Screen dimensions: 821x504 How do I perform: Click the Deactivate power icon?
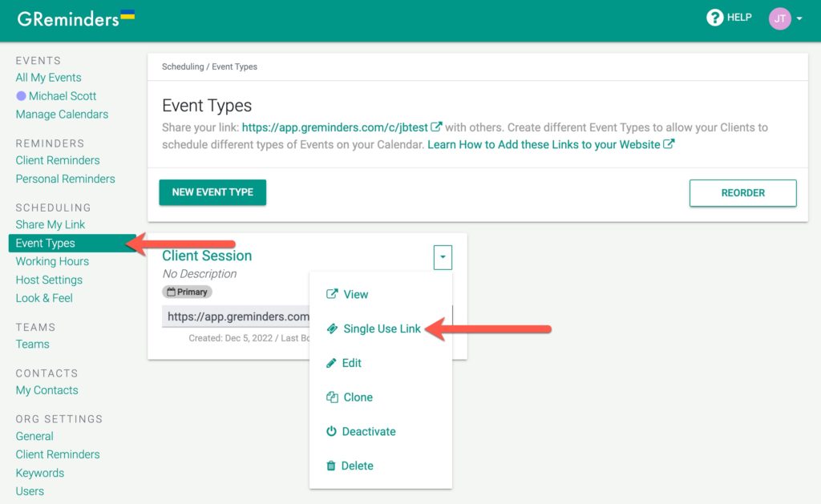[x=331, y=431]
